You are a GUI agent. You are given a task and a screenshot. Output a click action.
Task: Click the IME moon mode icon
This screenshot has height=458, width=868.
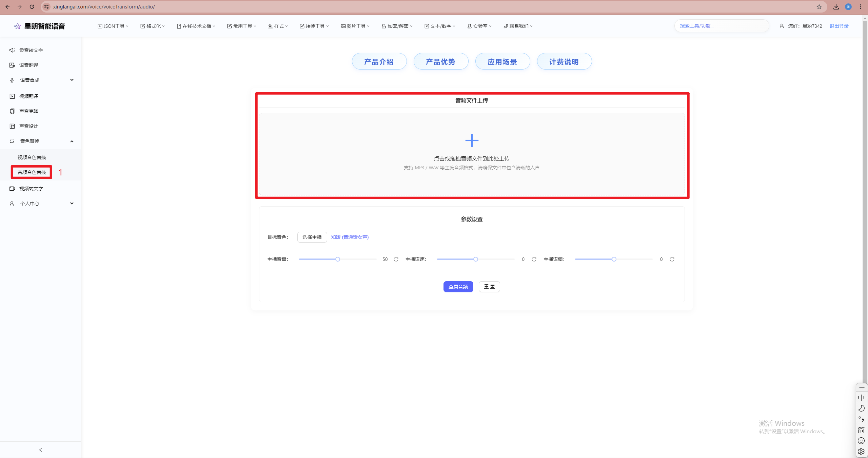pos(861,408)
